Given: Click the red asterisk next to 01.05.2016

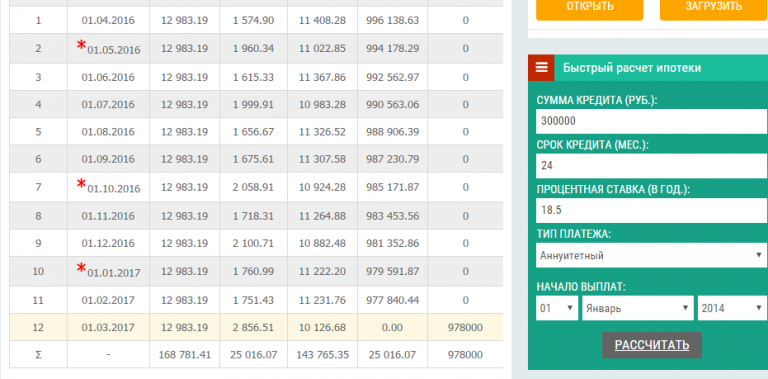Looking at the screenshot, I should click(81, 46).
